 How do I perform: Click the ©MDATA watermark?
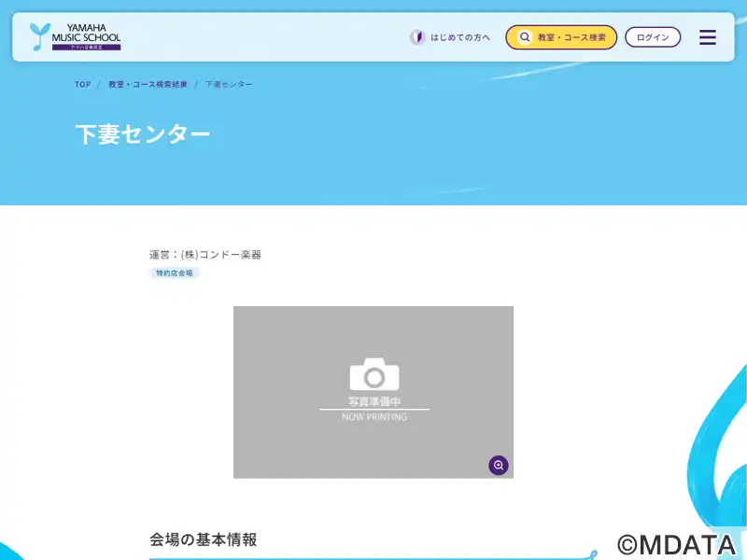point(677,544)
